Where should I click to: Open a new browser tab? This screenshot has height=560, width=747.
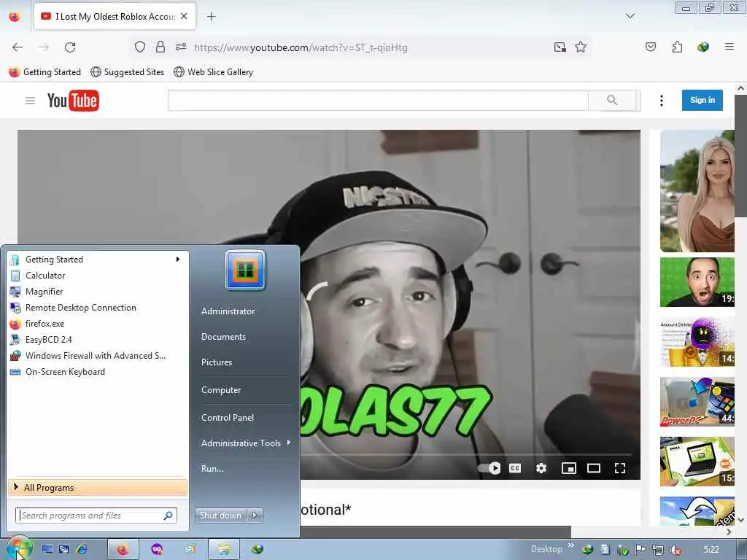point(211,17)
